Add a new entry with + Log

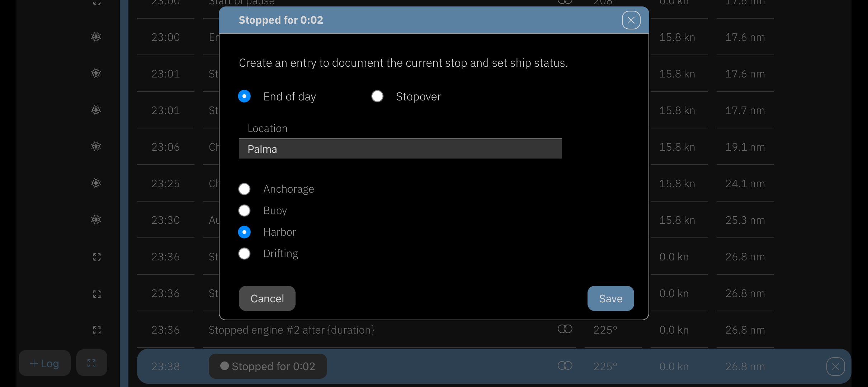tap(44, 363)
